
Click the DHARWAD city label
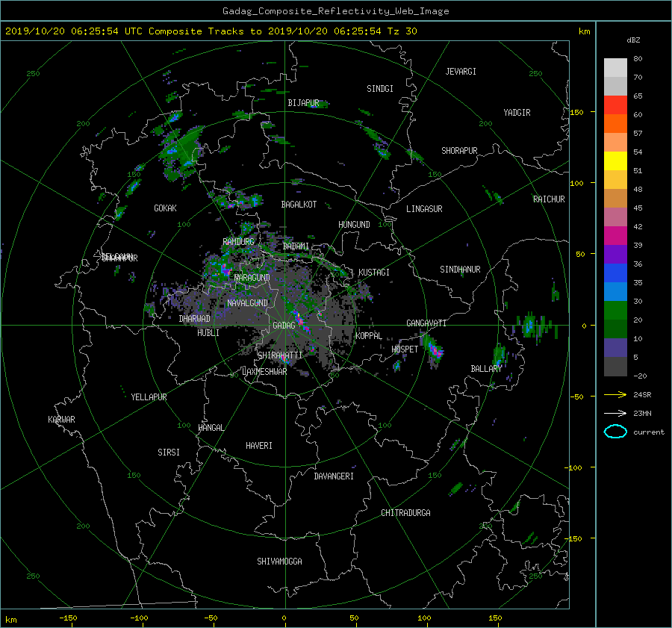click(195, 319)
